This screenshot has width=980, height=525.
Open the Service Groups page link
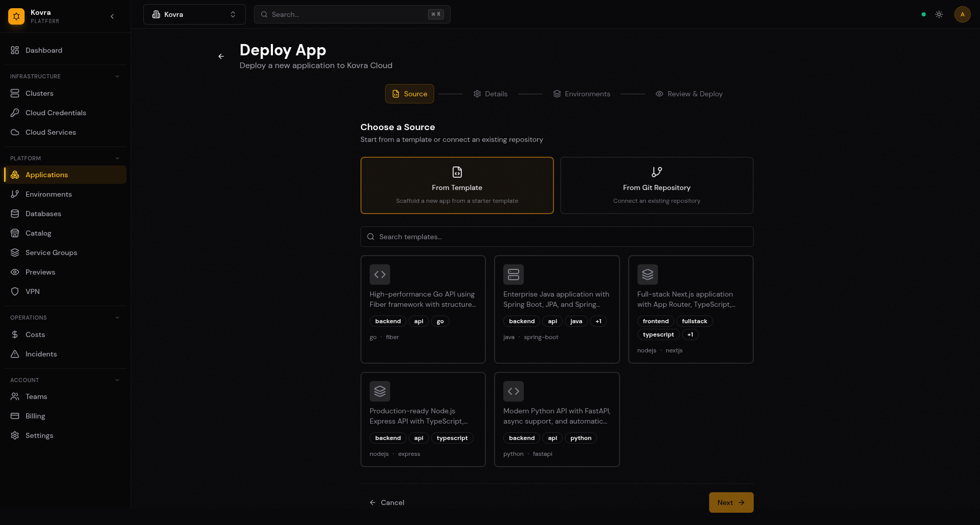(x=65, y=253)
